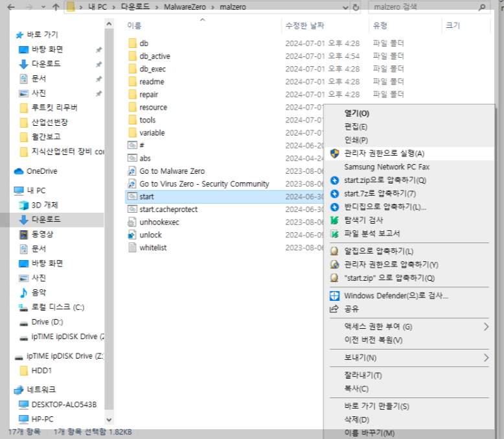
Task: Select the unhookexec file icon
Action: coord(132,222)
